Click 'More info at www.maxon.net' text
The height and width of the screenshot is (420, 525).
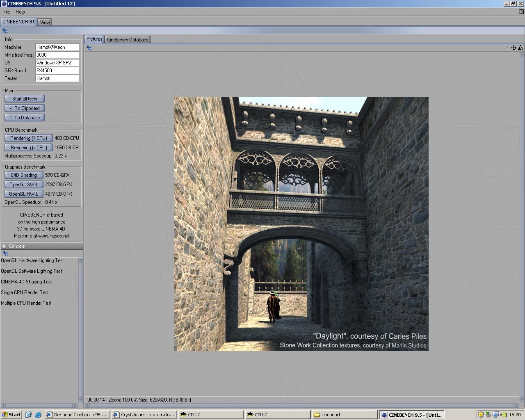[42, 236]
